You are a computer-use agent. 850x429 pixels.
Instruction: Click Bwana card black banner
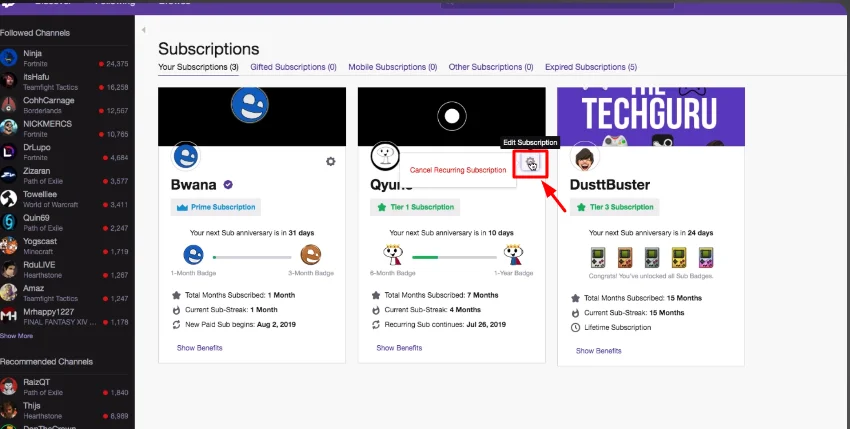click(x=252, y=117)
